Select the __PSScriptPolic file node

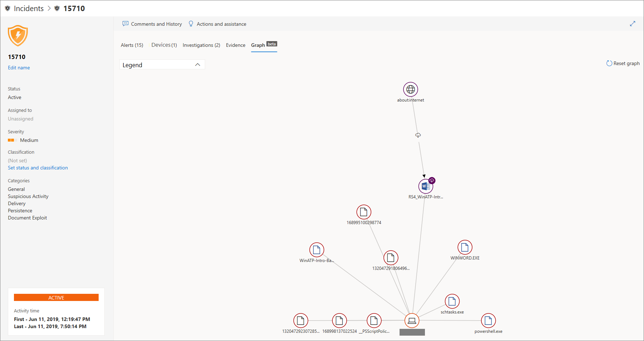click(x=374, y=321)
